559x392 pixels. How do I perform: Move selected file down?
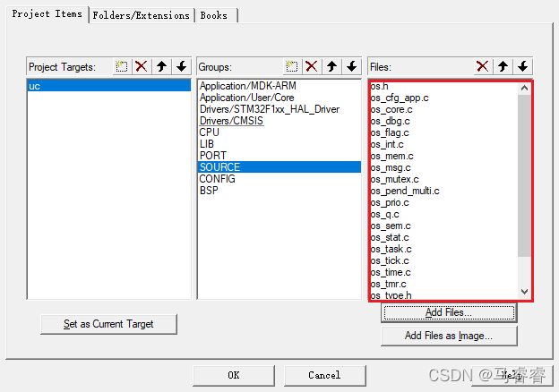pos(522,66)
